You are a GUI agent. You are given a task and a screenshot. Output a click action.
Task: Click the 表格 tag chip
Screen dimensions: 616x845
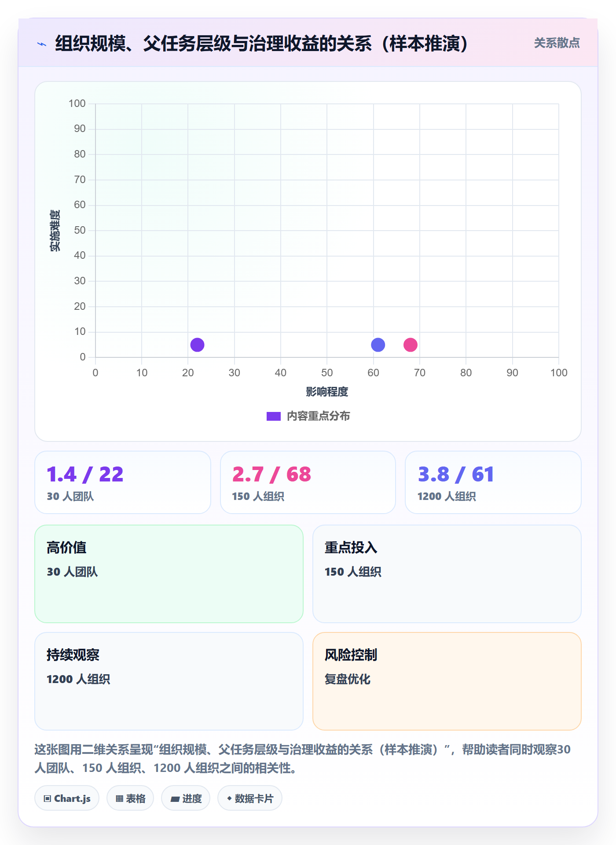[130, 798]
